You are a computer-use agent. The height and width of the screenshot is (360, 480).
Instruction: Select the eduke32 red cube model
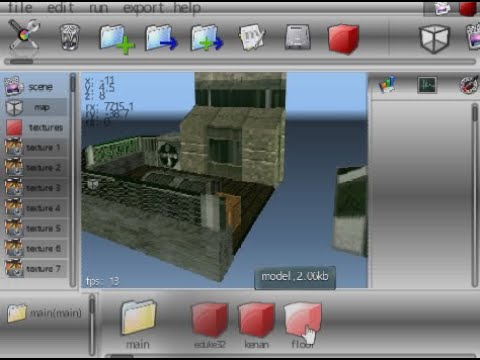click(x=210, y=325)
